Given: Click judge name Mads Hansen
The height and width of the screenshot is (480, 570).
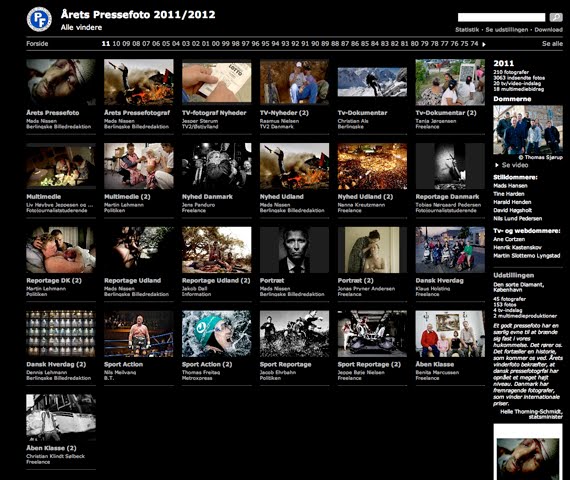Looking at the screenshot, I should pyautogui.click(x=510, y=186).
